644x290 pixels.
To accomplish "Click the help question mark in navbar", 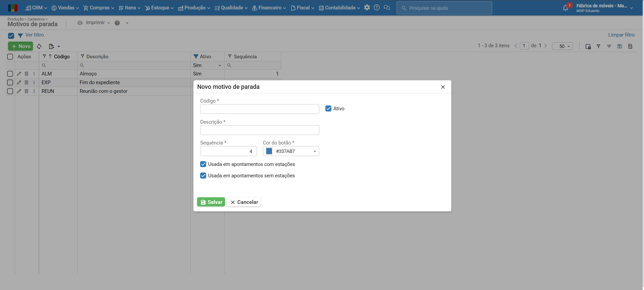I will [x=377, y=7].
